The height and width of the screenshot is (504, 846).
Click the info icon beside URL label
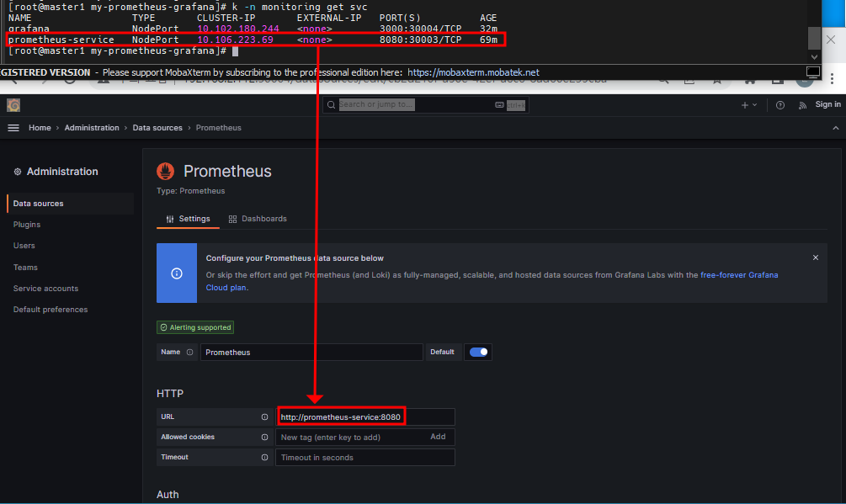click(264, 416)
